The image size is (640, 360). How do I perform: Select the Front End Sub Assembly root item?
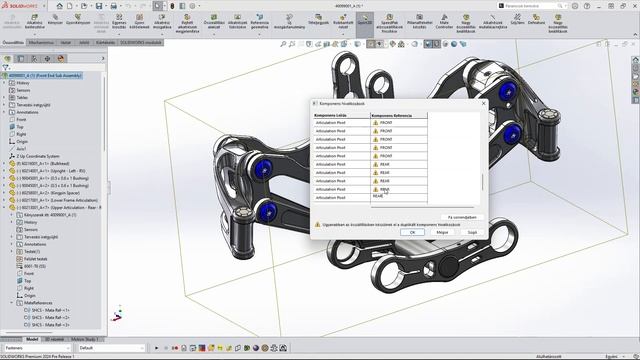tap(42, 76)
